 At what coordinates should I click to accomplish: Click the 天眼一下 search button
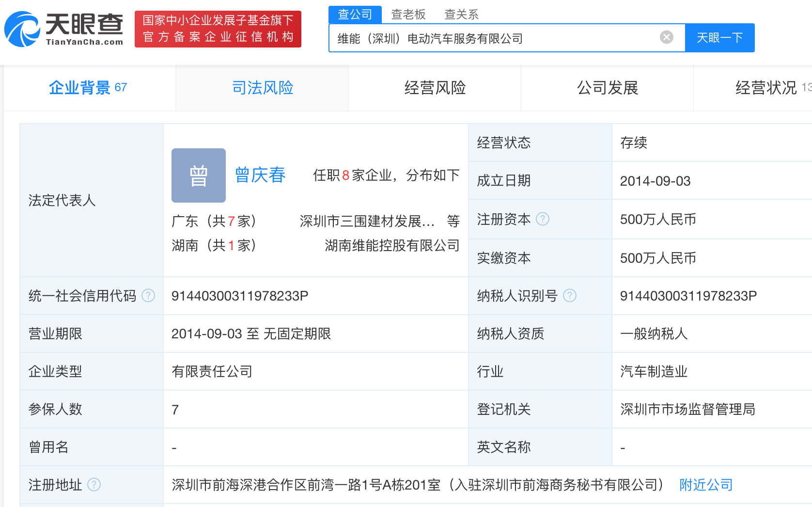(720, 38)
